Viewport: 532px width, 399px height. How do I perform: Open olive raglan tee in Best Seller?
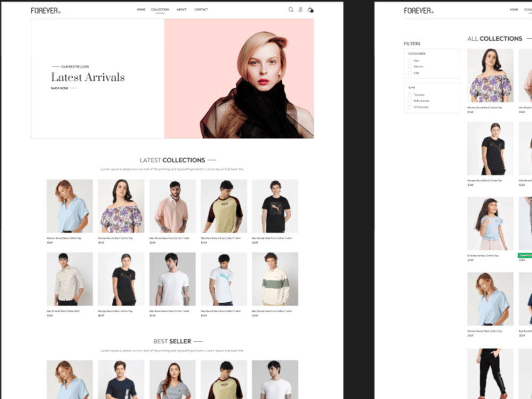(223, 379)
